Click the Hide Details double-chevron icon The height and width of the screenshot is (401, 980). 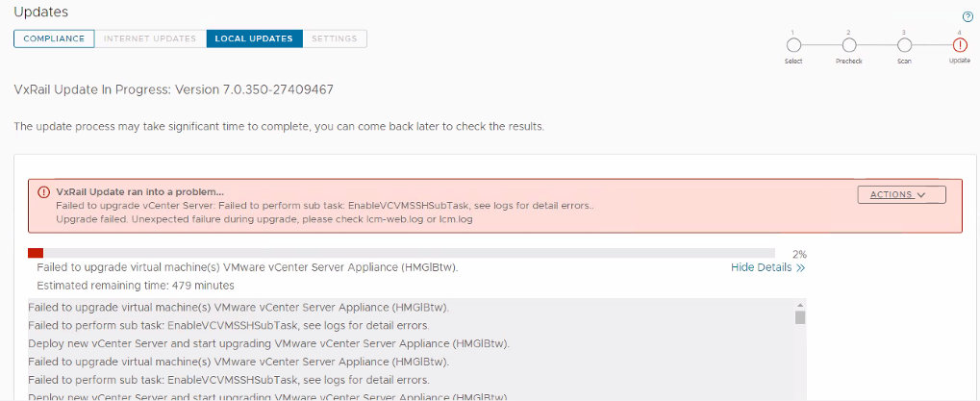800,267
